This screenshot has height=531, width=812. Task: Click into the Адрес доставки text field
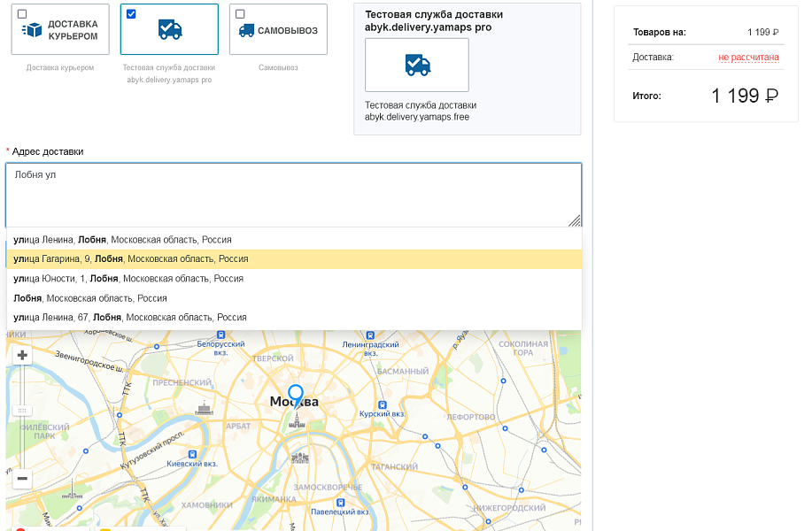tap(292, 195)
